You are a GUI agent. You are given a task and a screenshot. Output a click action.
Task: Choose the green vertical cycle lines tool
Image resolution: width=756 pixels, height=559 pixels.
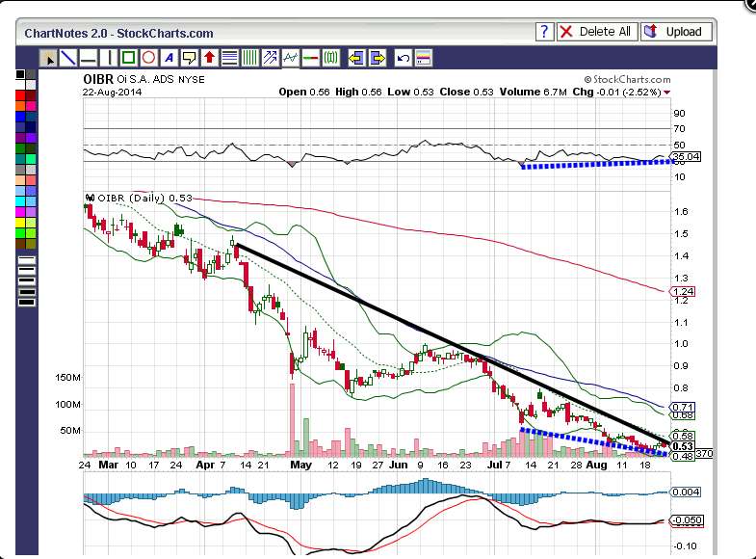[x=249, y=58]
